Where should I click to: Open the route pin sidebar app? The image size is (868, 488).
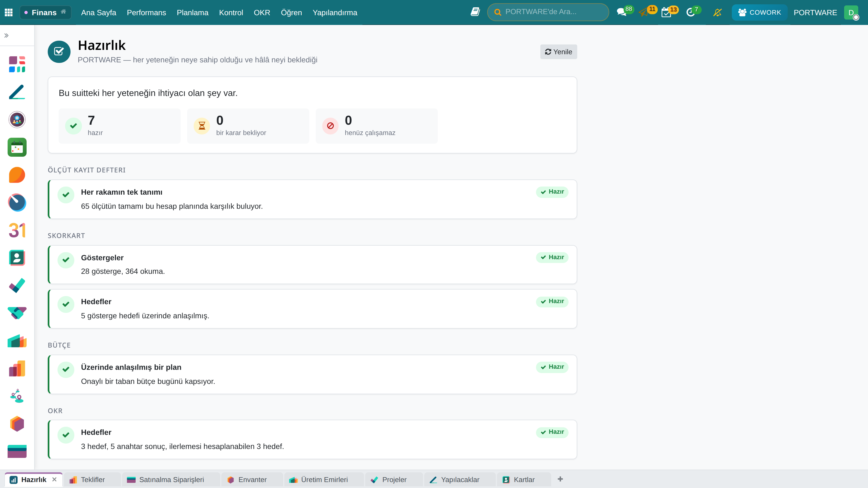click(17, 396)
